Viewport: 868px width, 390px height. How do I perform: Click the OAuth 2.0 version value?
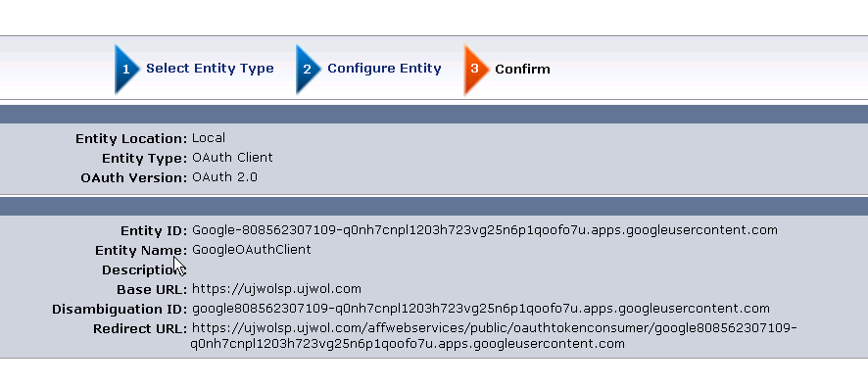tap(224, 177)
